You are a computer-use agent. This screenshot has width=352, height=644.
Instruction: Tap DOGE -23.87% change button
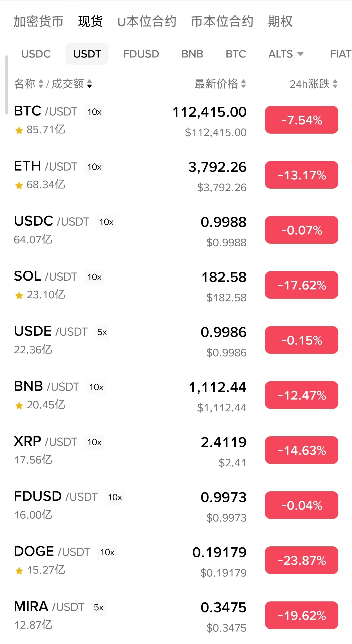(301, 560)
